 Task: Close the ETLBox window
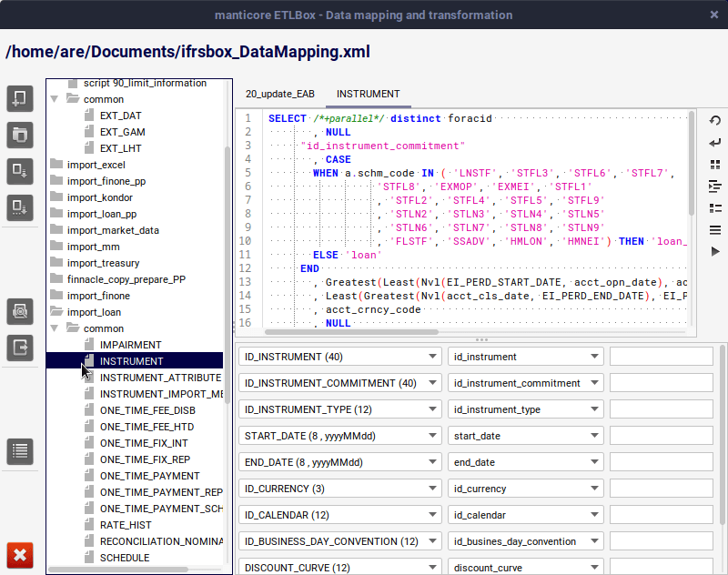pyautogui.click(x=714, y=15)
